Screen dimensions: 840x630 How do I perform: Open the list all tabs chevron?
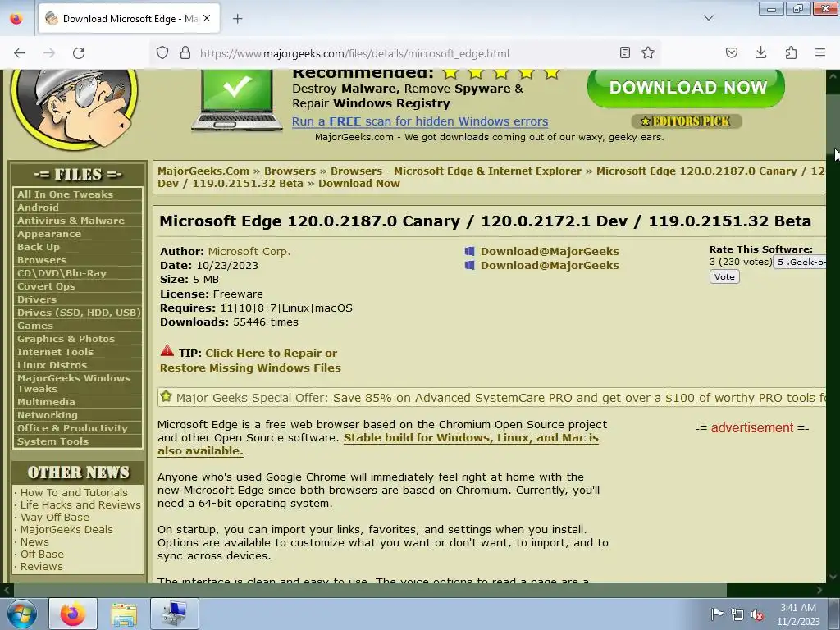709,18
